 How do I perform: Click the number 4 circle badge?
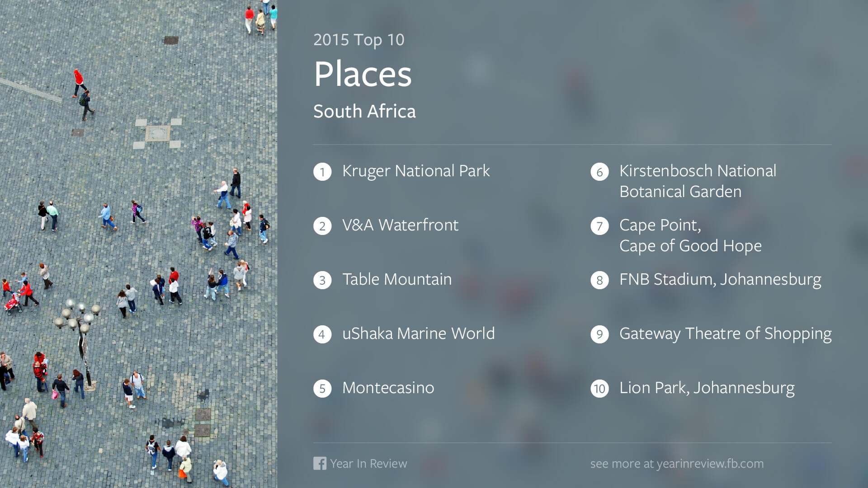tap(322, 334)
